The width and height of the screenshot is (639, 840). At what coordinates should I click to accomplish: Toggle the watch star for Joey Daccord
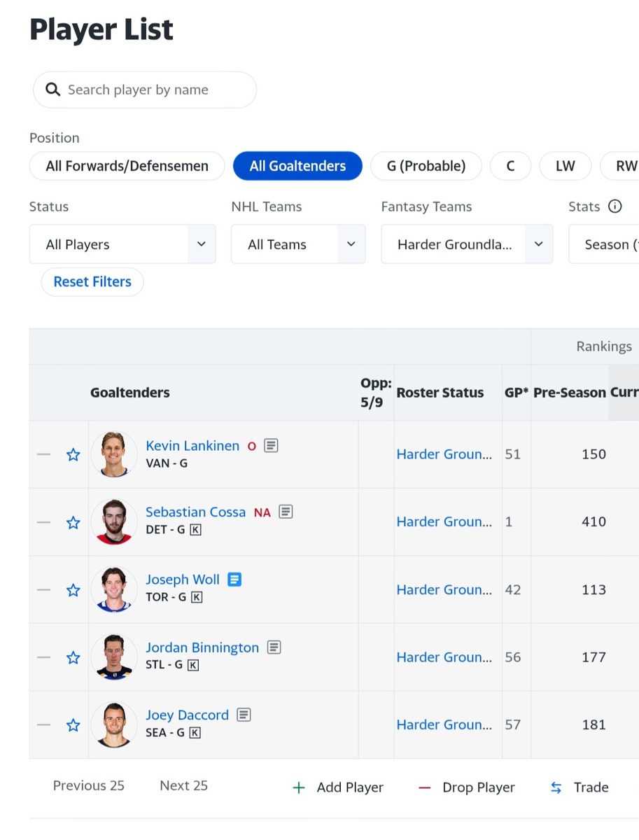tap(73, 725)
